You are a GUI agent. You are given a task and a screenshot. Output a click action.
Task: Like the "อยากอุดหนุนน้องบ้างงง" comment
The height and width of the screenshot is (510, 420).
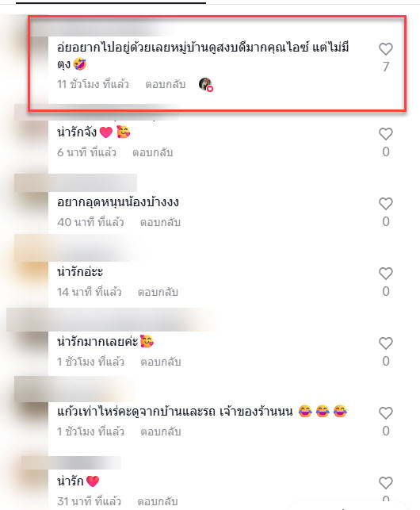386,204
